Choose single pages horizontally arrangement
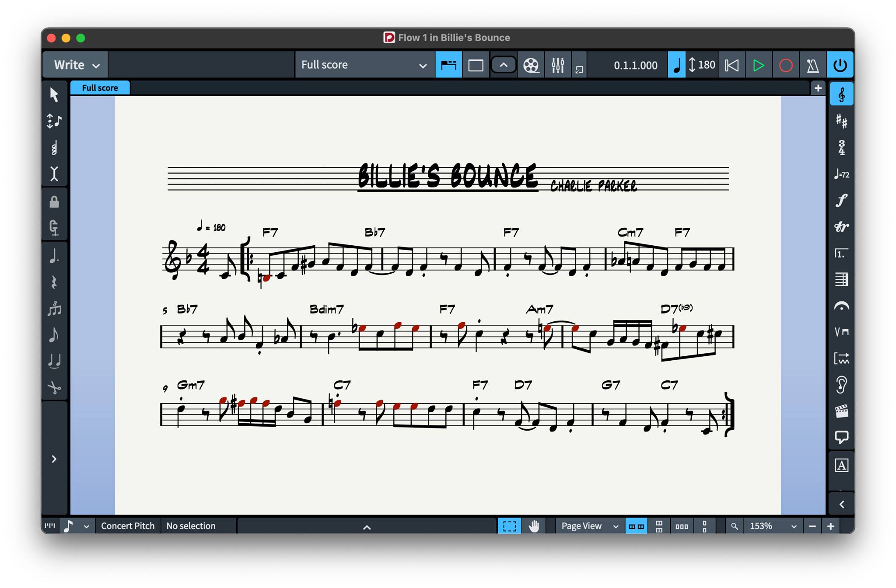Screen dimensions: 896x588 (x=682, y=526)
